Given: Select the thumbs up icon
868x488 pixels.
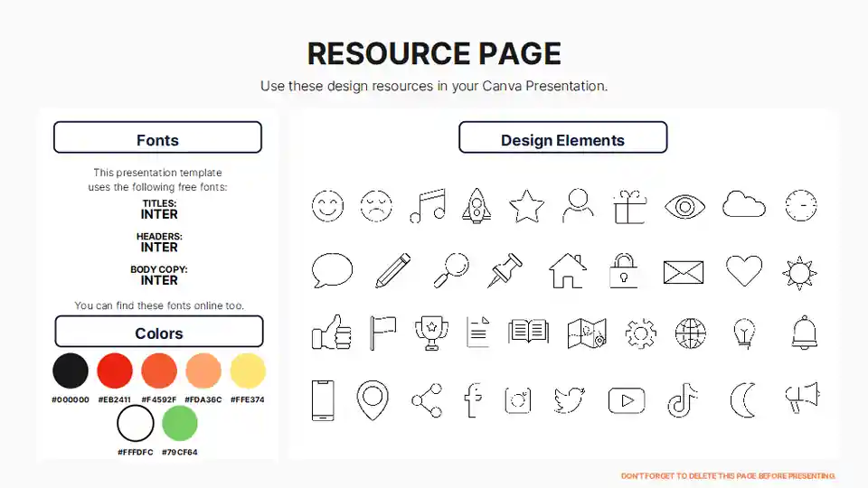Looking at the screenshot, I should 332,333.
